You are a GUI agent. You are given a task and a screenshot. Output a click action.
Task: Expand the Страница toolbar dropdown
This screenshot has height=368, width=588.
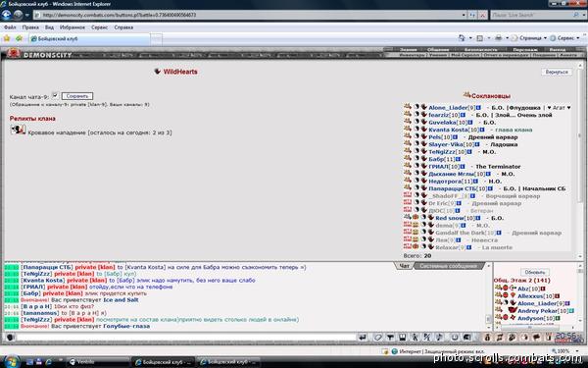[545, 38]
